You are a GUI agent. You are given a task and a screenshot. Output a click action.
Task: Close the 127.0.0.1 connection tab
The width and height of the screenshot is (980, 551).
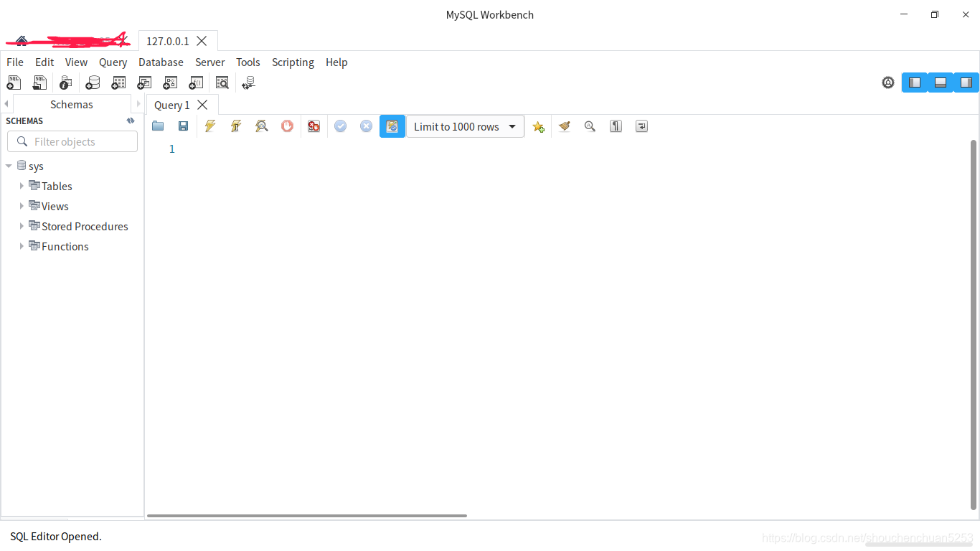(x=202, y=41)
